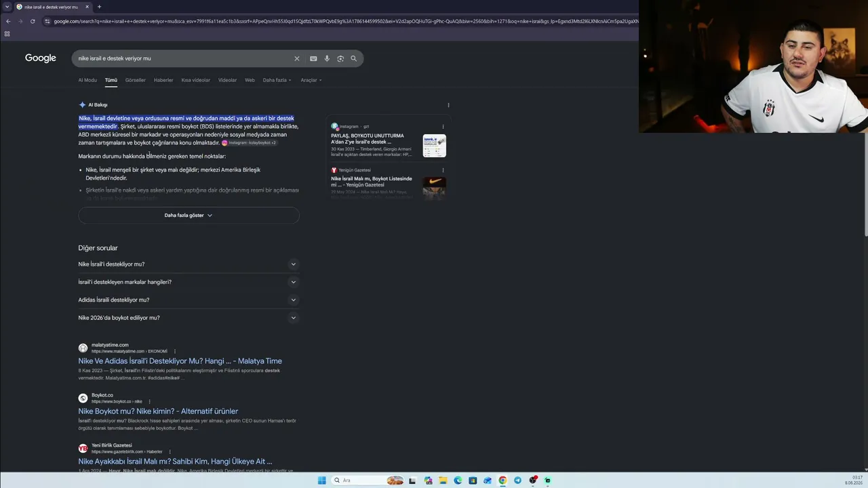Viewport: 868px width, 488px height.
Task: Open the Videolar tab
Action: click(228, 80)
